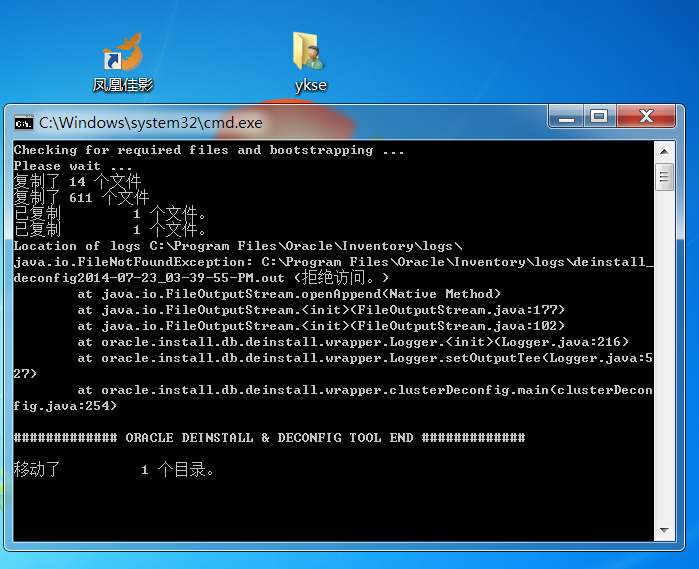Image resolution: width=699 pixels, height=569 pixels.
Task: Click the 'Checking for required files and bootstrapping' line
Action: click(x=209, y=150)
